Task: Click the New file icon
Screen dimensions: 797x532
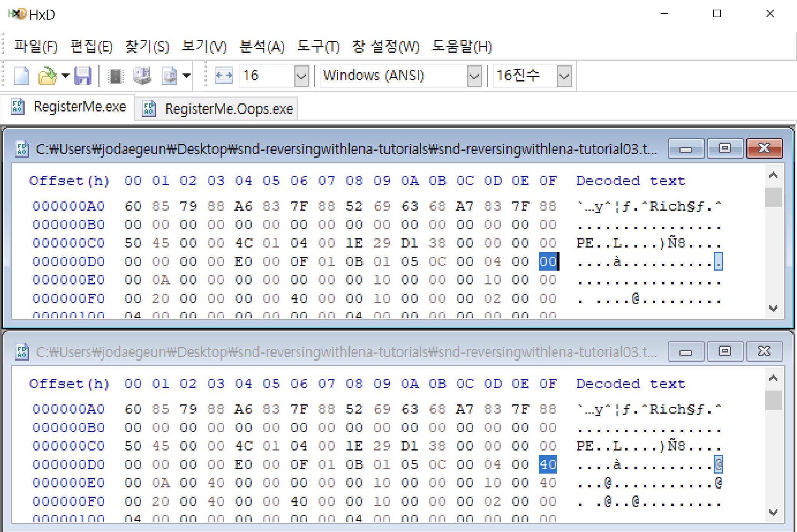Action: (22, 75)
